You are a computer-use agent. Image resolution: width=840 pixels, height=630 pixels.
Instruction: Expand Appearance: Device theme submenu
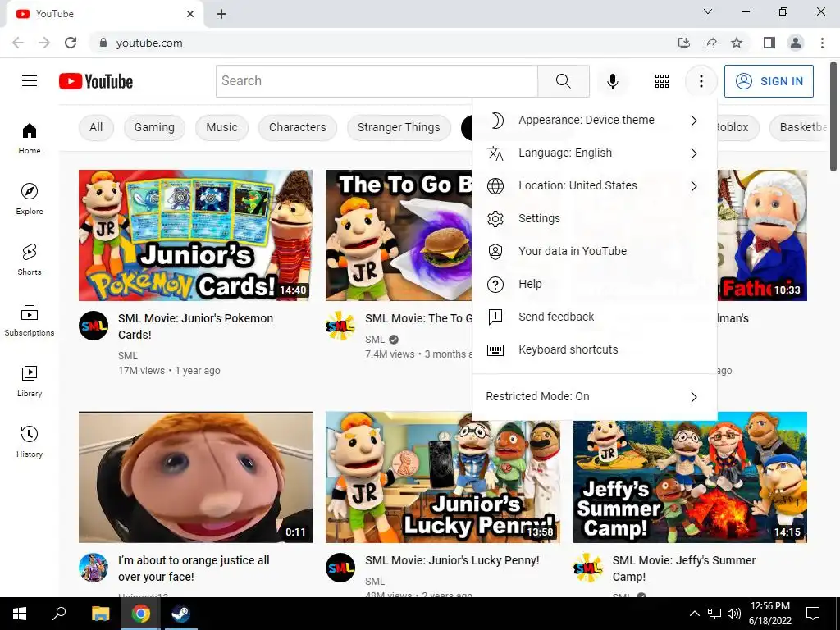[595, 120]
